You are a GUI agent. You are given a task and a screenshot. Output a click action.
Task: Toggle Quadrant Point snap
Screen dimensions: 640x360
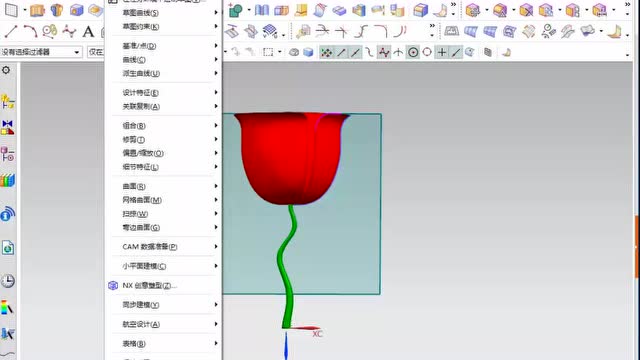(x=427, y=52)
